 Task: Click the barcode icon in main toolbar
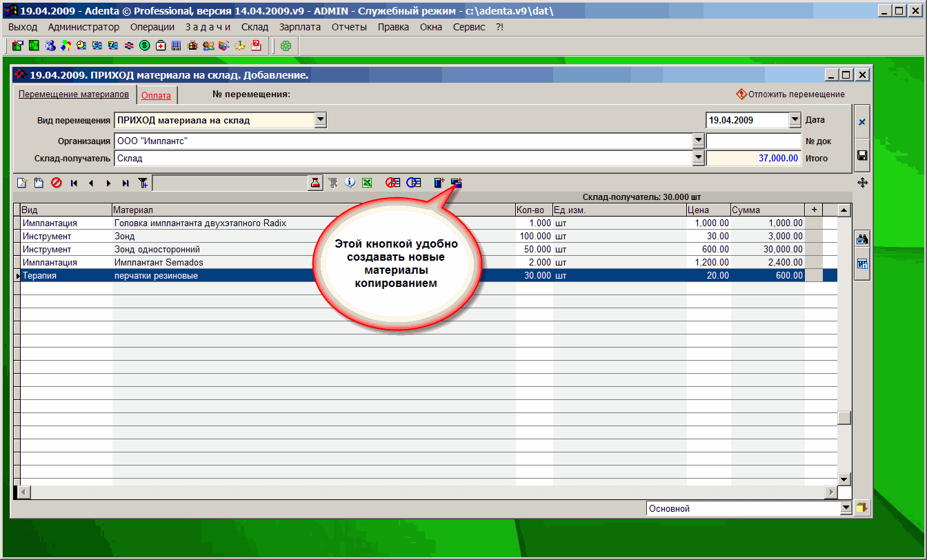(176, 46)
